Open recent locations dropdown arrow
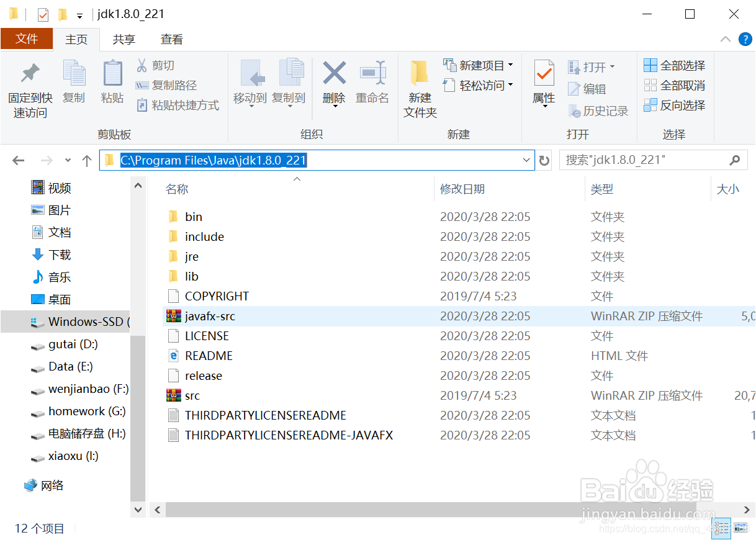 coord(68,161)
